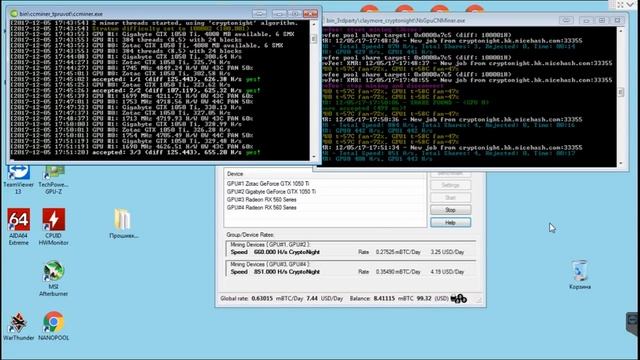Click the Settings button in the NiceHash miner
The image size is (640, 360).
pos(450,185)
